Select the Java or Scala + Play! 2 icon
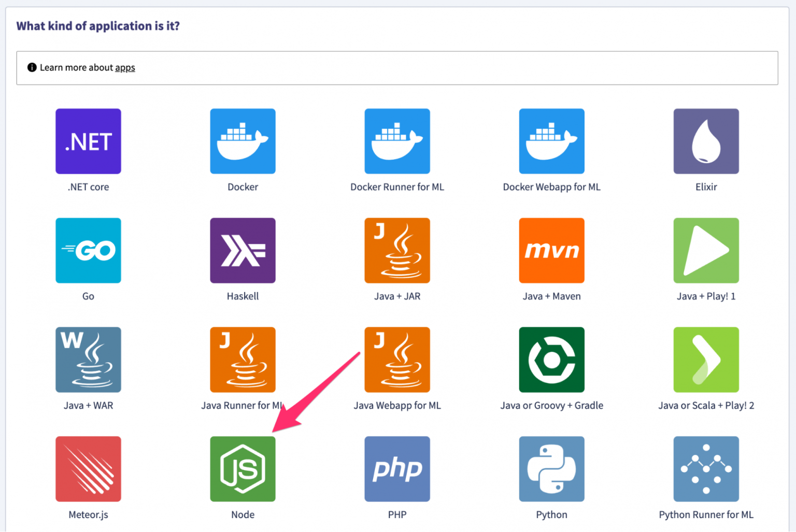 click(x=706, y=360)
